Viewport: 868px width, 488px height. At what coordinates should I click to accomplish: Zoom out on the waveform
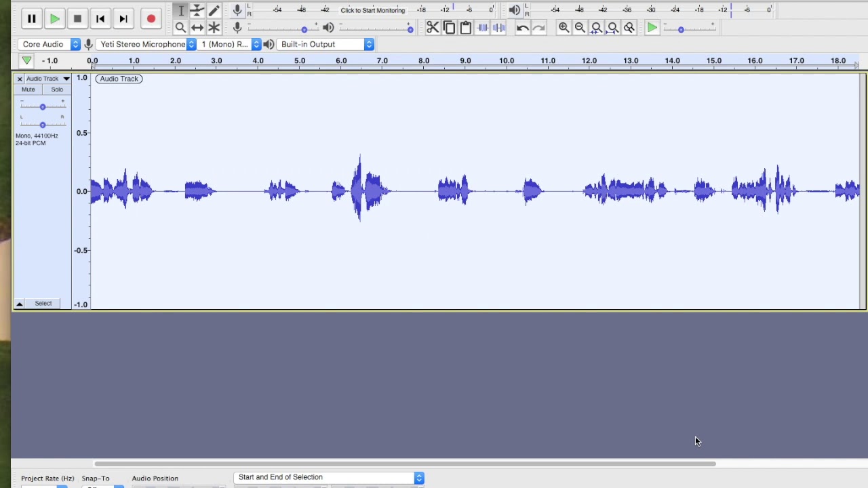(x=580, y=28)
